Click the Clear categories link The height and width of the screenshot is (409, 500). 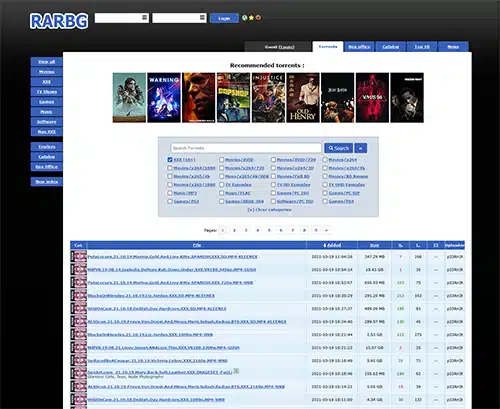(x=269, y=210)
